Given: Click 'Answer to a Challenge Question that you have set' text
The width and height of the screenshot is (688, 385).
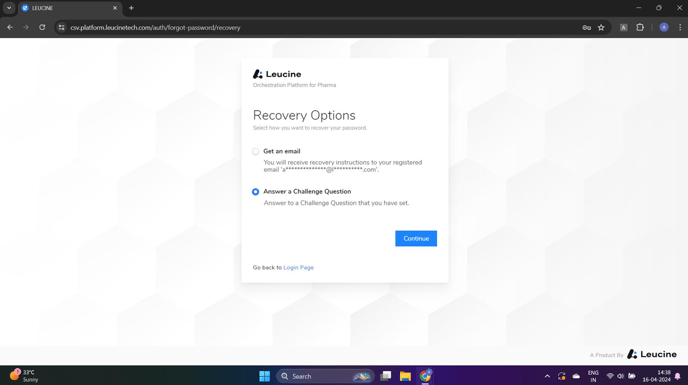Looking at the screenshot, I should [336, 203].
